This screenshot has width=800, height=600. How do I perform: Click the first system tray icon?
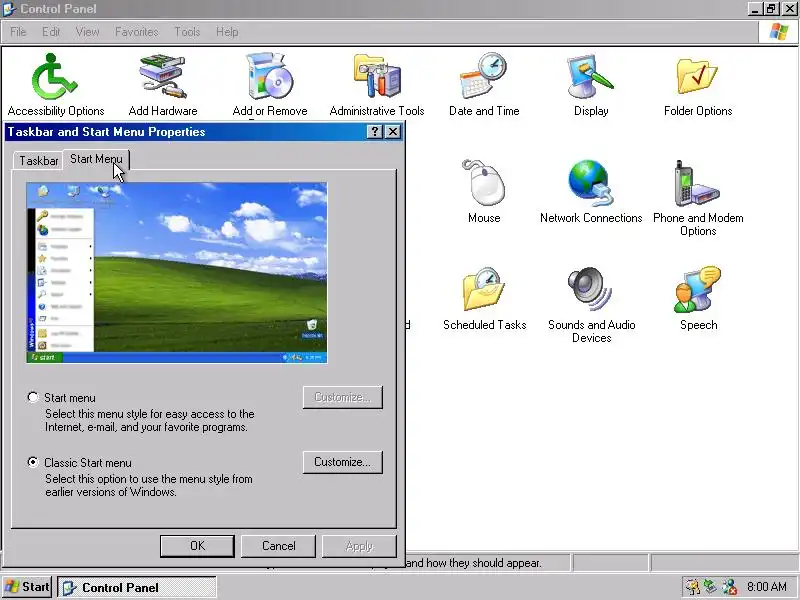click(692, 587)
